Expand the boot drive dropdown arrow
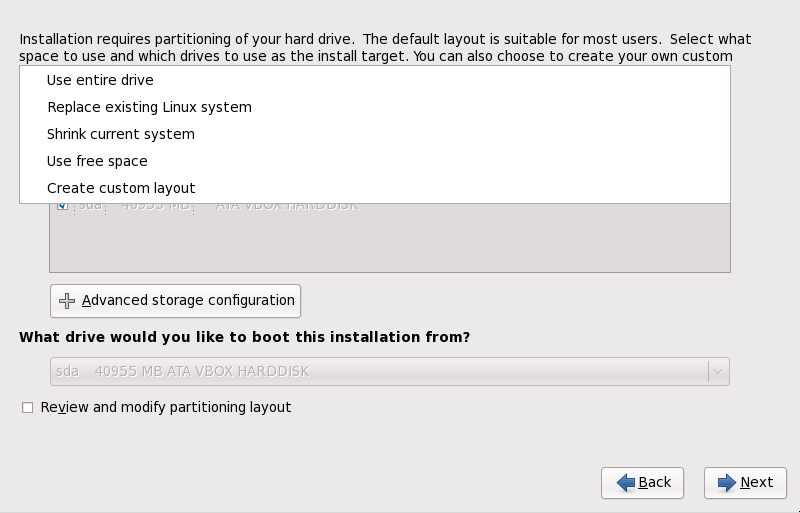The height and width of the screenshot is (513, 800). (718, 372)
